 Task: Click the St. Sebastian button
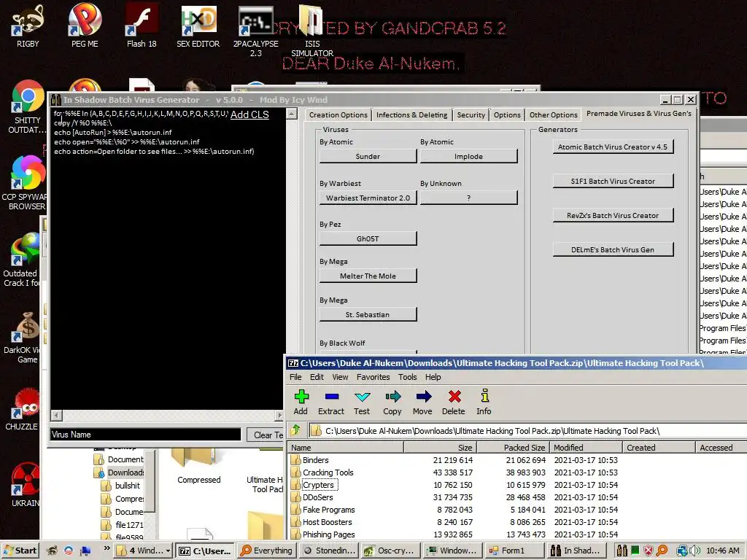(x=368, y=314)
